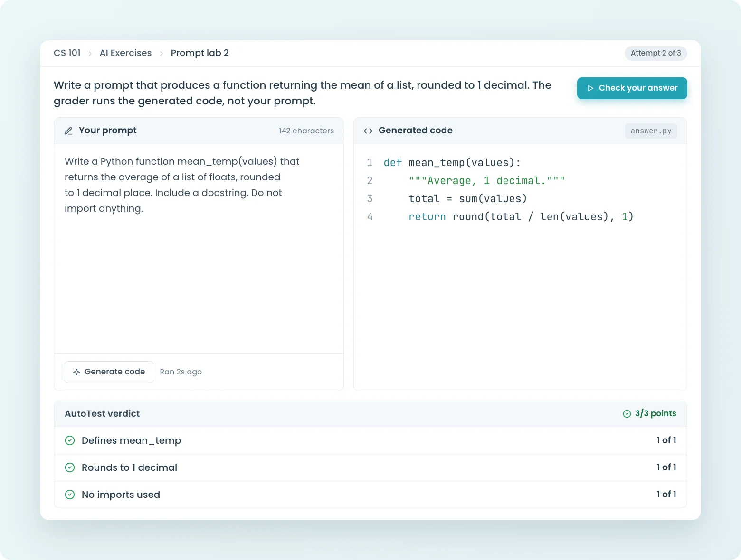
Task: Click the answer.py file label
Action: [x=651, y=131]
